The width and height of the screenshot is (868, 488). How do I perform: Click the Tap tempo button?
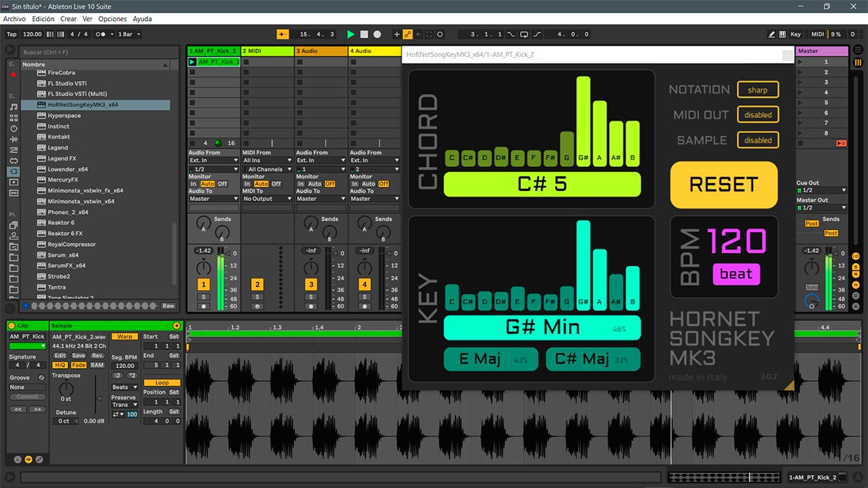(12, 34)
